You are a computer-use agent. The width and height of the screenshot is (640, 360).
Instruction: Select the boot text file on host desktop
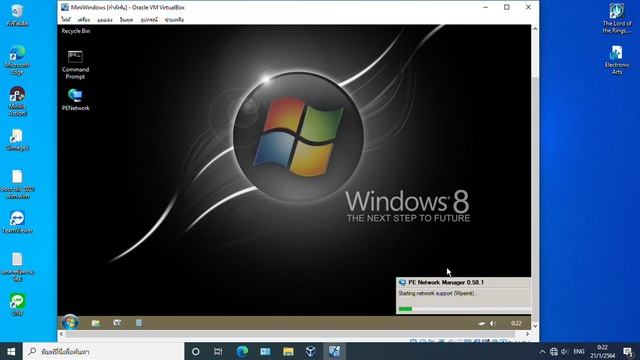click(17, 184)
